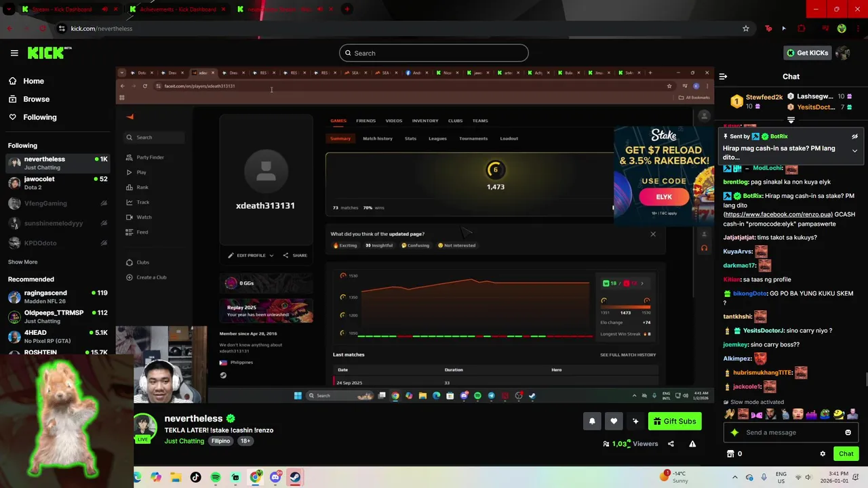Open the offline VfengGaming channel

point(58,203)
